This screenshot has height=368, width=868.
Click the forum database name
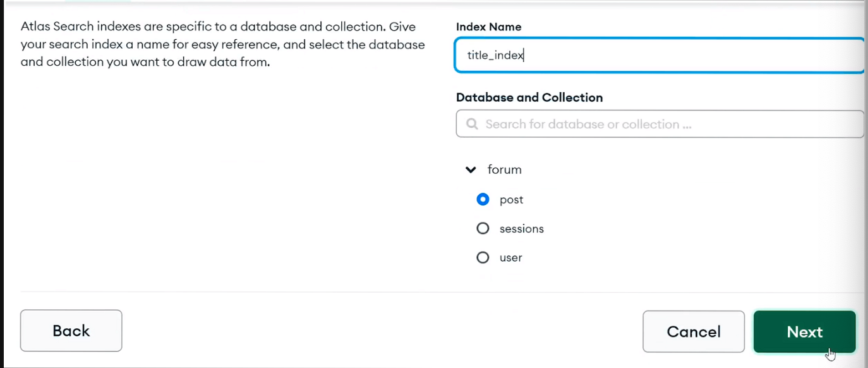coord(504,169)
